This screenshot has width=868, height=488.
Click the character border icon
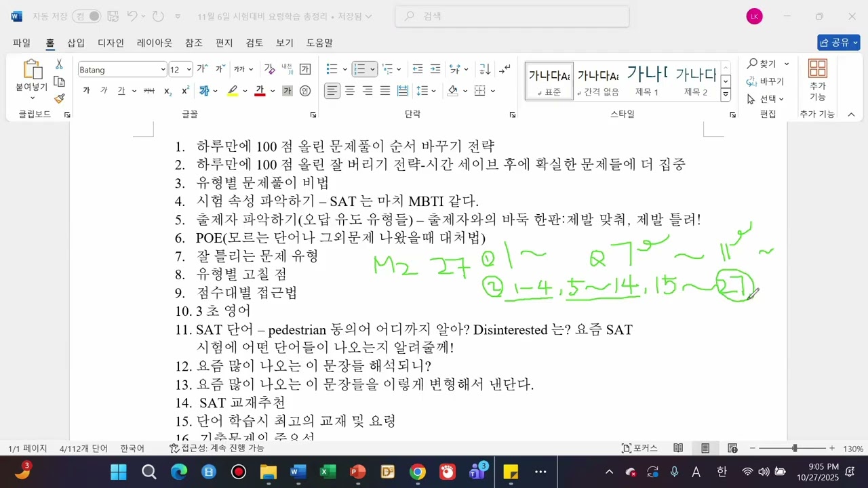305,69
